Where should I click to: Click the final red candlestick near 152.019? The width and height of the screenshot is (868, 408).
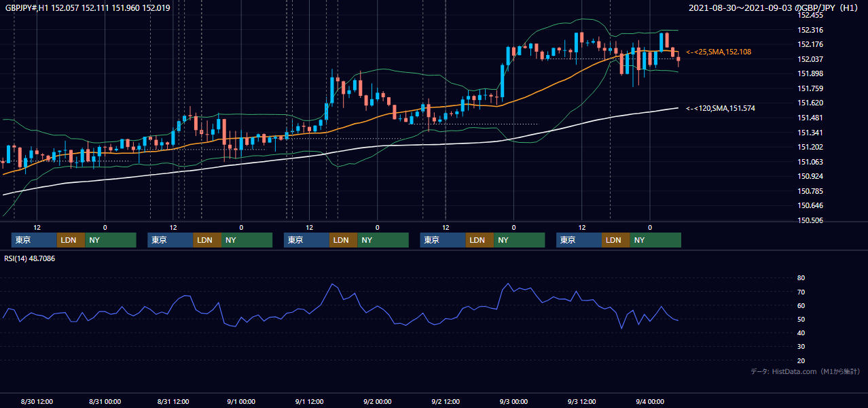tap(678, 60)
